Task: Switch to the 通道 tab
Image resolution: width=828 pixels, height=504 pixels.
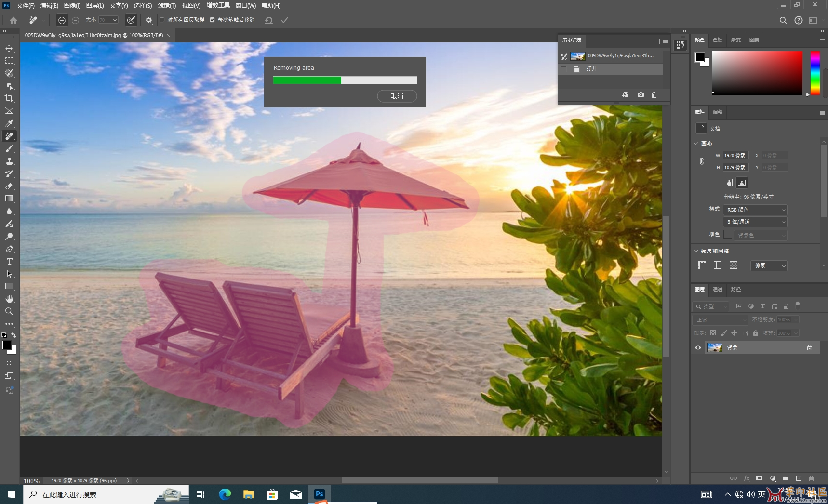Action: 718,289
